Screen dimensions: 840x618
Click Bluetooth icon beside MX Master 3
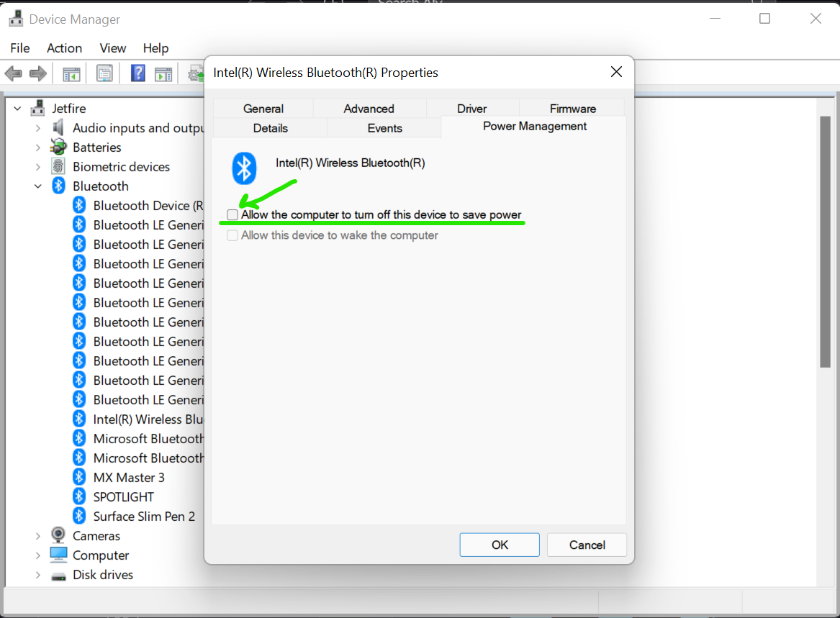point(79,477)
